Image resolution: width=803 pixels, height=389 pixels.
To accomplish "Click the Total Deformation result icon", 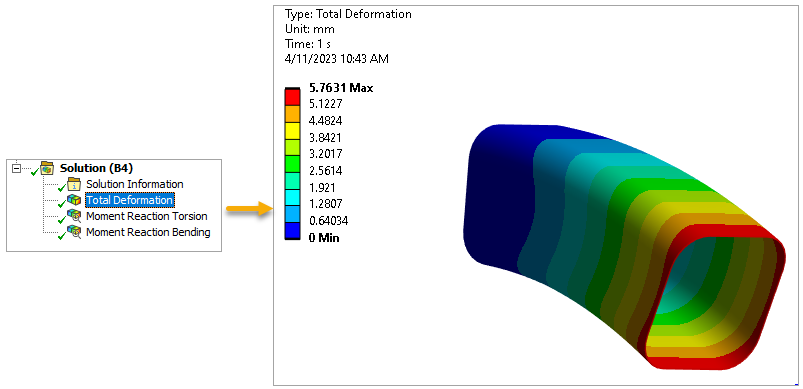I will click(74, 200).
